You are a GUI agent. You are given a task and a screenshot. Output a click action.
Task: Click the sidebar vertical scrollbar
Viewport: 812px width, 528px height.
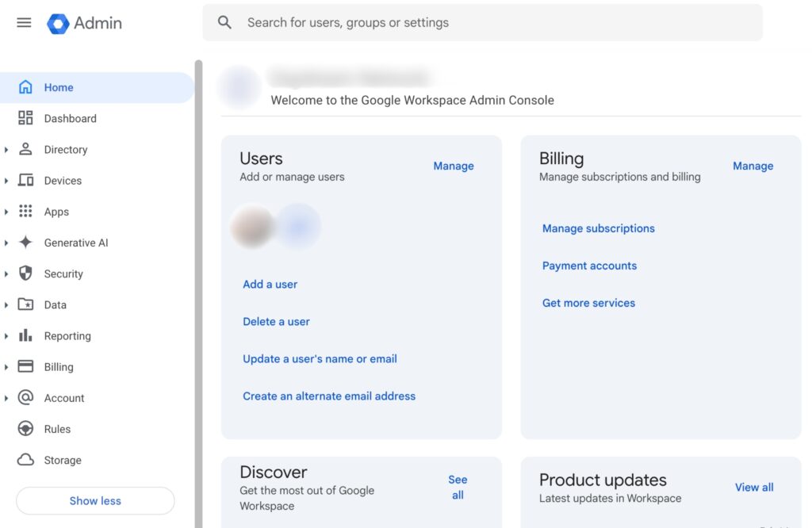click(x=198, y=294)
